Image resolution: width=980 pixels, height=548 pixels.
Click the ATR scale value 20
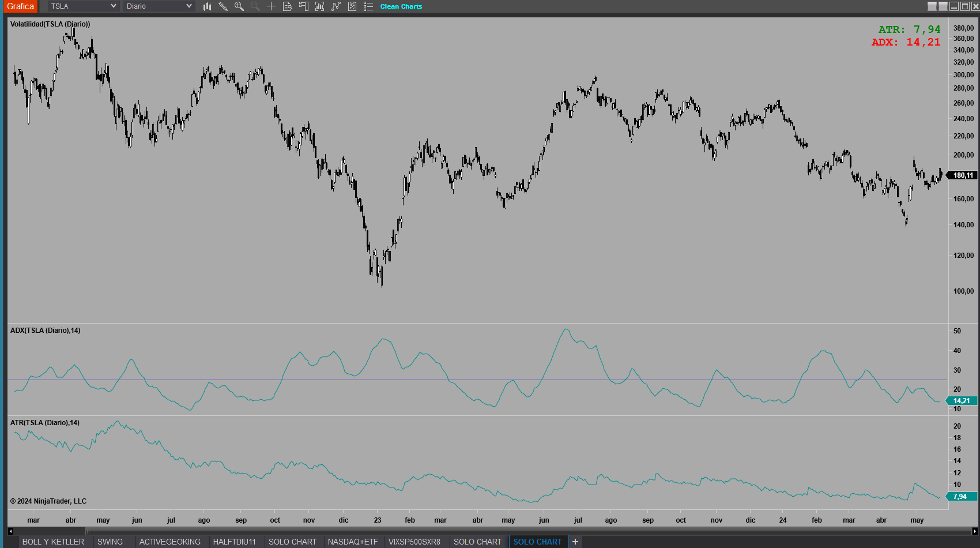[x=957, y=426]
